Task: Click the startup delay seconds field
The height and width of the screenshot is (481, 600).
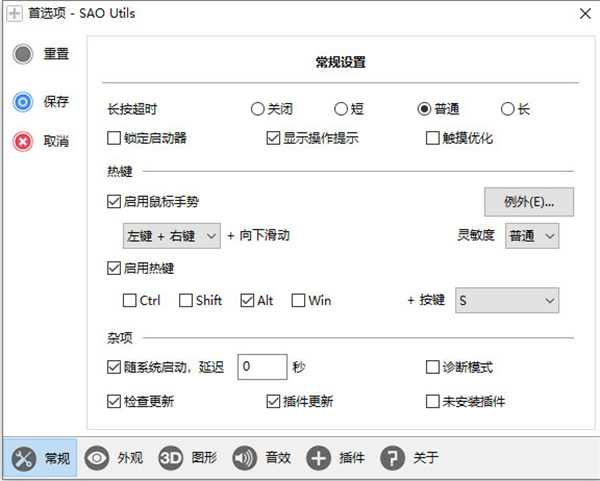Action: coord(261,367)
